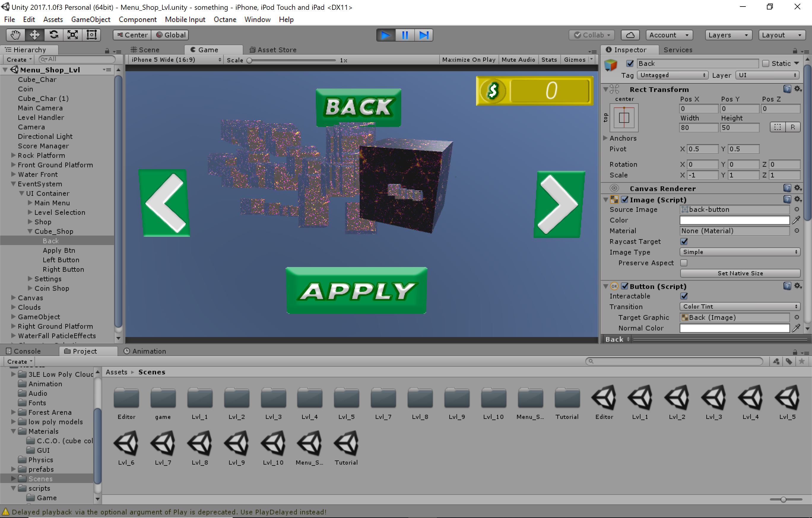The width and height of the screenshot is (812, 518).
Task: Click the right arrow button in Game view
Action: point(559,205)
